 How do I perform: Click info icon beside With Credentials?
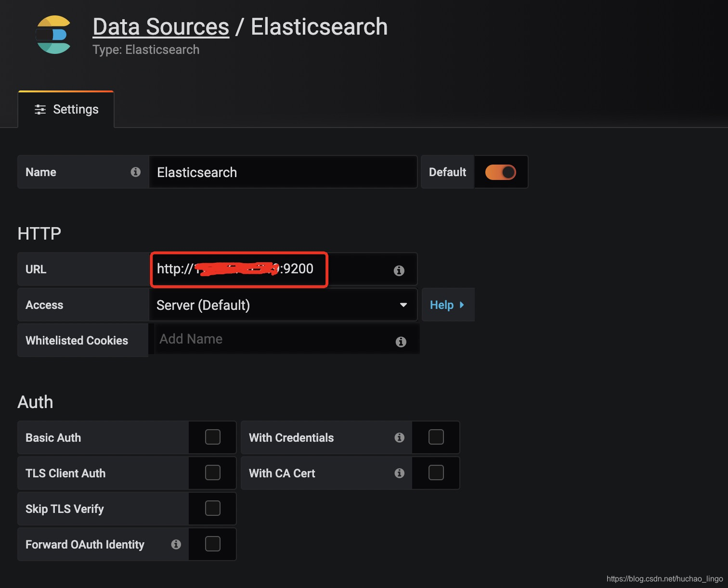(x=399, y=437)
